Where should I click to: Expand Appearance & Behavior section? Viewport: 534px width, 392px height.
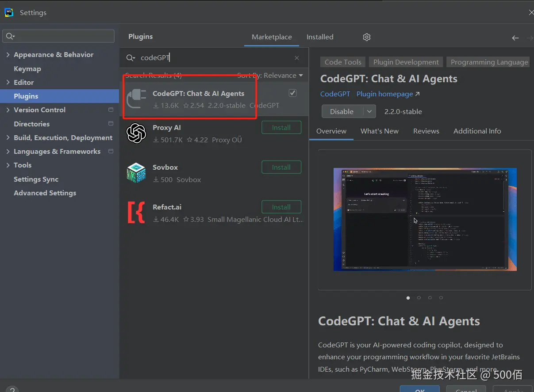pyautogui.click(x=8, y=55)
